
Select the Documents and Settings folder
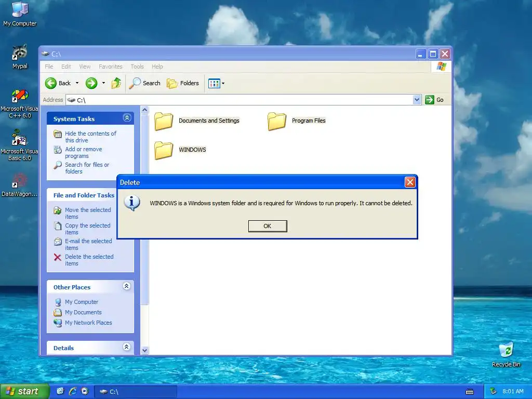(197, 121)
